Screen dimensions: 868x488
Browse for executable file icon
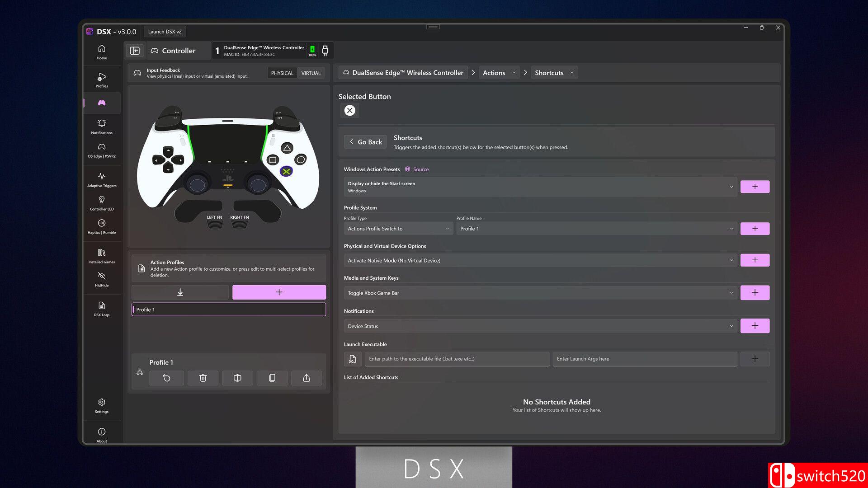tap(353, 359)
